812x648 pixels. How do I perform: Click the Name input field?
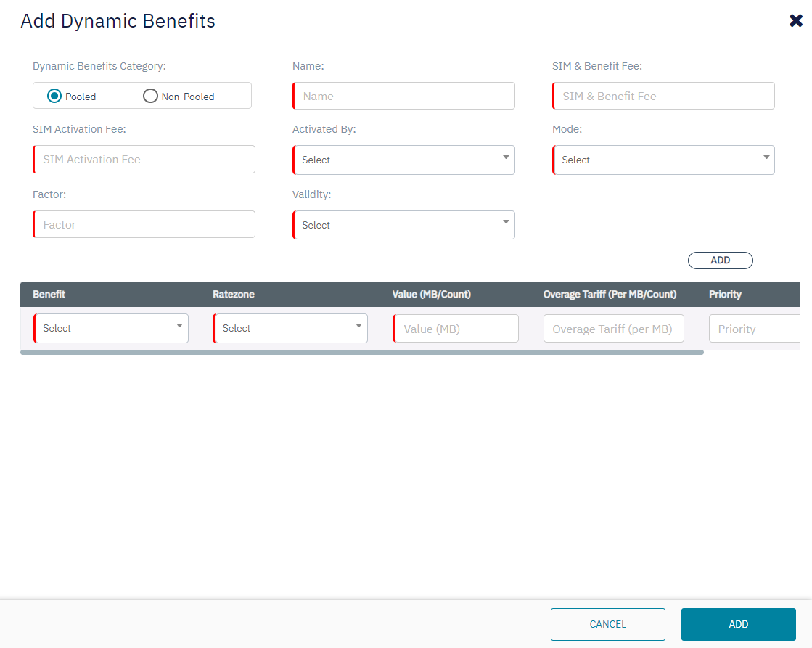[403, 96]
